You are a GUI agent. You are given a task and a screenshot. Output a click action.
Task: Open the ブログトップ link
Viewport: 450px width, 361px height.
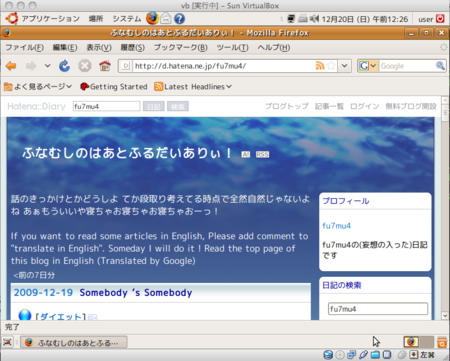(x=286, y=106)
